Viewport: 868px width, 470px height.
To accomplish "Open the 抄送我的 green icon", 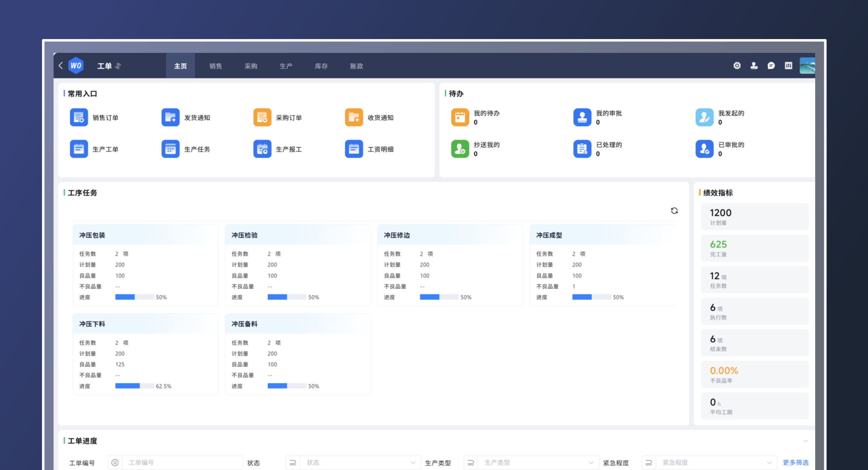I will pyautogui.click(x=460, y=149).
